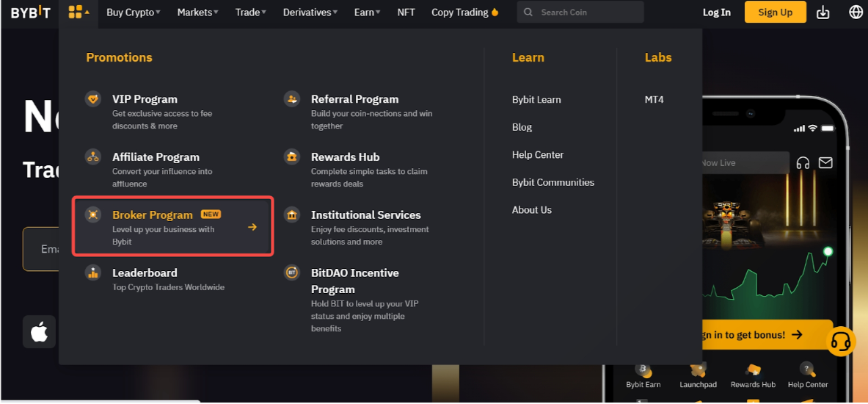Open the Derivatives dropdown menu
The height and width of the screenshot is (404, 868).
click(x=310, y=12)
